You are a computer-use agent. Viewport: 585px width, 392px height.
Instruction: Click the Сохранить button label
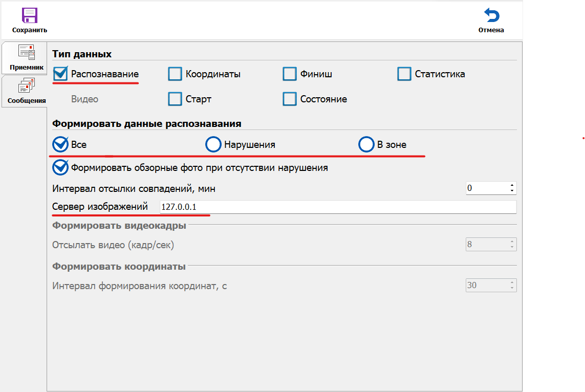tap(30, 30)
